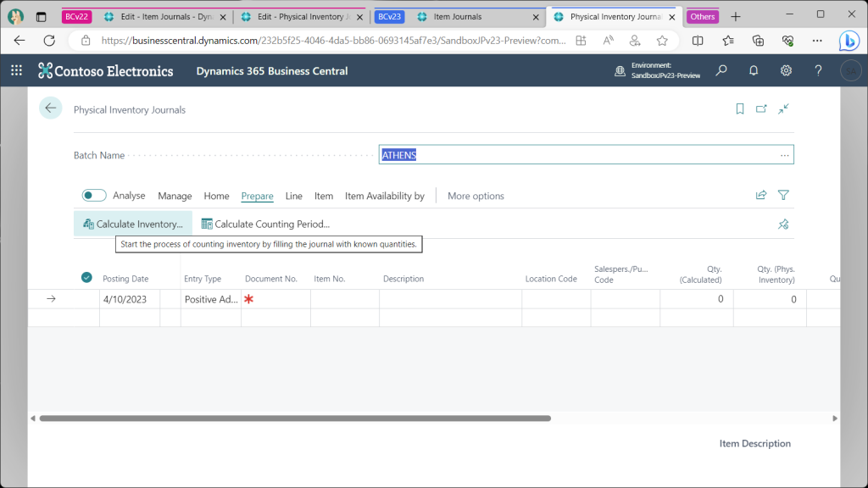Share the journal list
This screenshot has height=488, width=868.
tap(761, 195)
